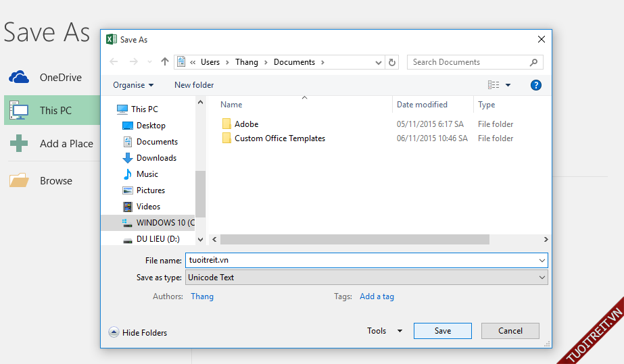Expand the Save as type dropdown
This screenshot has width=624, height=364.
[x=542, y=278]
